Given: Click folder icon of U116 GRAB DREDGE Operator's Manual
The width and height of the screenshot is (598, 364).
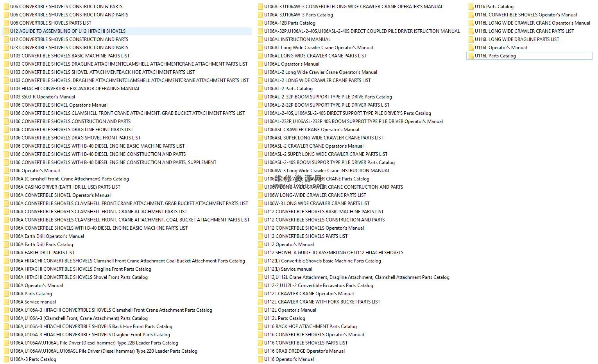Looking at the screenshot, I should pos(260,351).
